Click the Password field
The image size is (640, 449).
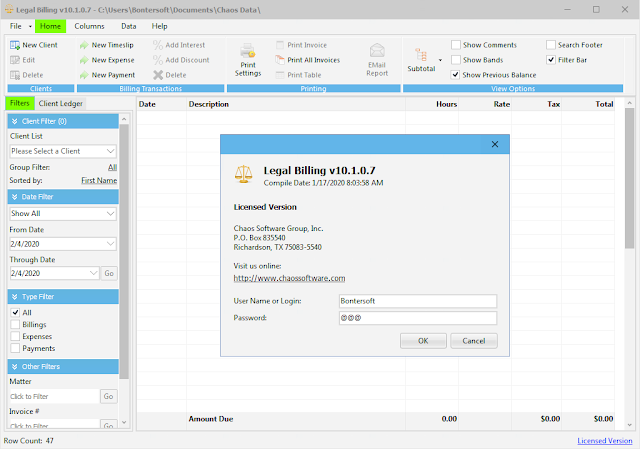(x=418, y=318)
